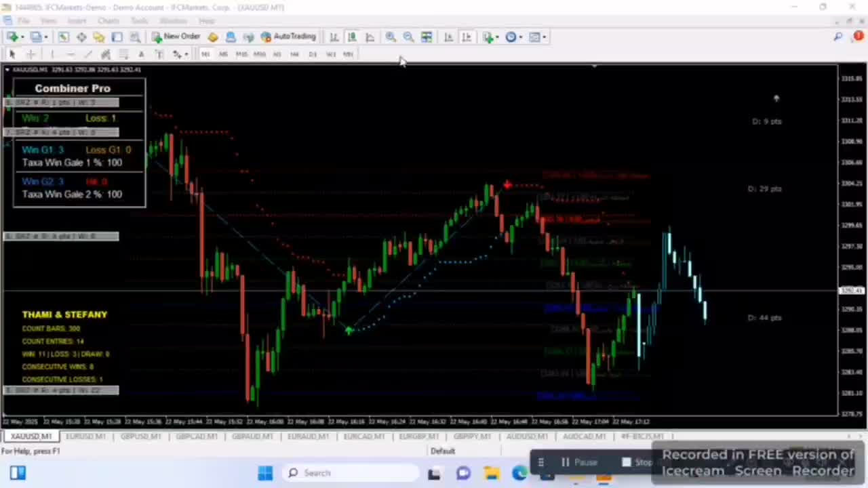Screen dimensions: 868x488
Task: Select the H1 timeframe button
Action: [277, 54]
